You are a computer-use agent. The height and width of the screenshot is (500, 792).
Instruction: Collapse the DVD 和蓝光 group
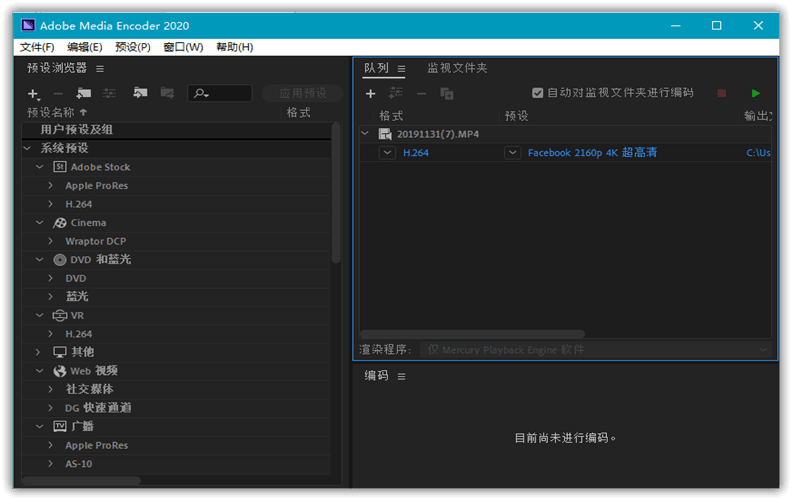click(40, 260)
